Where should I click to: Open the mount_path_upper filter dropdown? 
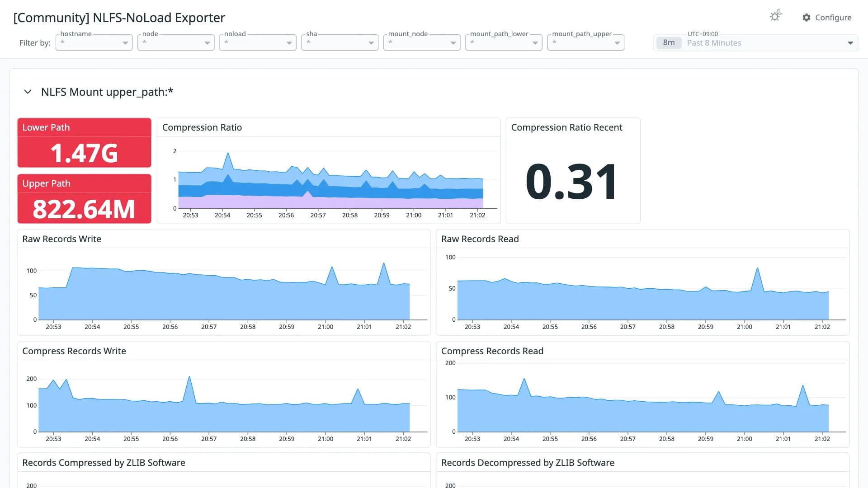[586, 42]
